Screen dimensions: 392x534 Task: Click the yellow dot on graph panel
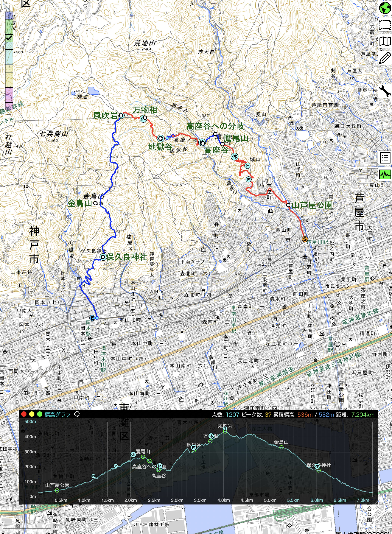point(32,414)
